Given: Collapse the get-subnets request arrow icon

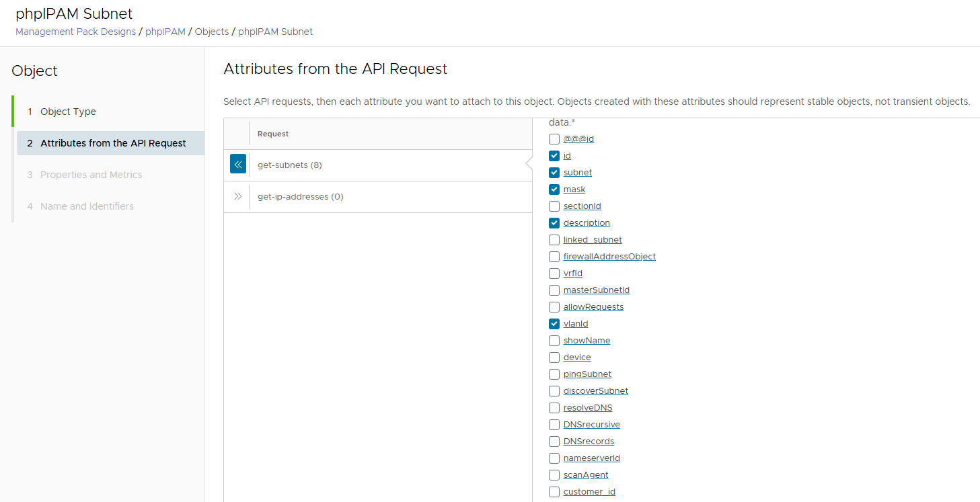Looking at the screenshot, I should (237, 165).
